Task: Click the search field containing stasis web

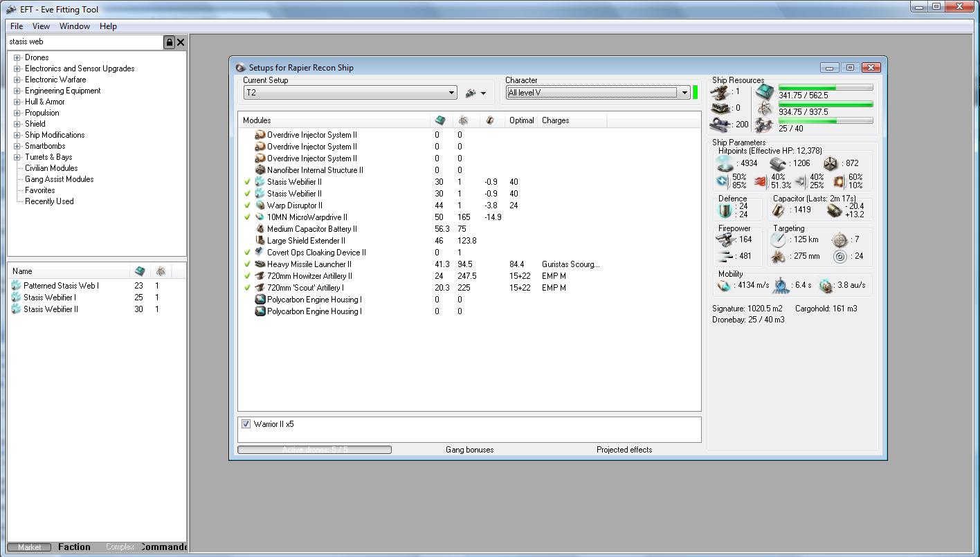Action: pos(84,42)
